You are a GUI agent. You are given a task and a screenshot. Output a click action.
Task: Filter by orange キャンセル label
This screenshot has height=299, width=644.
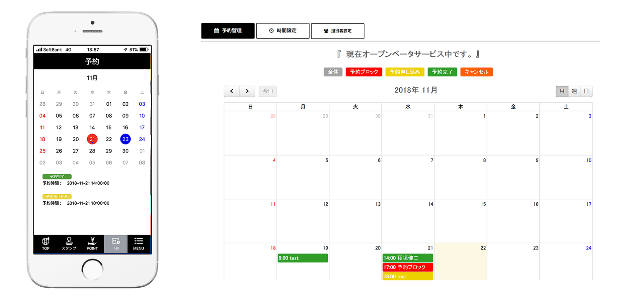pyautogui.click(x=476, y=72)
